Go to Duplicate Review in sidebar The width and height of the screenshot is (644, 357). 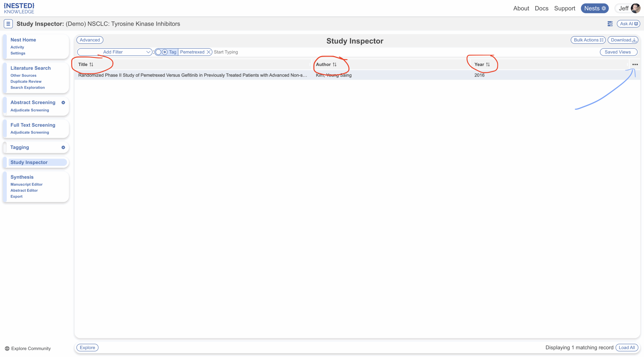[x=26, y=81]
